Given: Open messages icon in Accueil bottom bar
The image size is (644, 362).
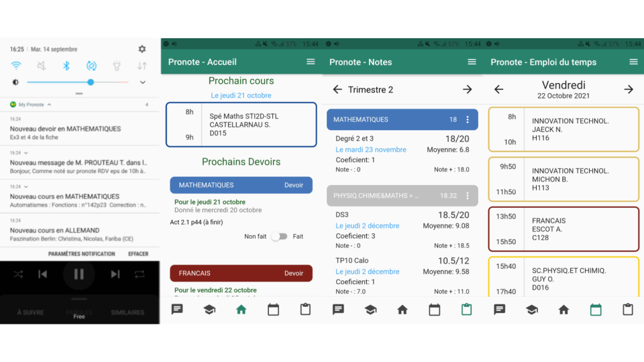Looking at the screenshot, I should tap(177, 309).
